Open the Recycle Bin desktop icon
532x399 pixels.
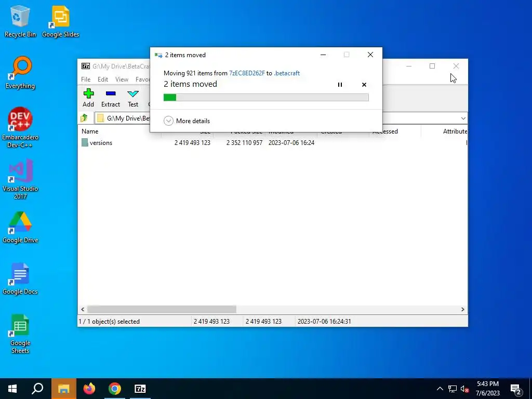click(x=20, y=21)
